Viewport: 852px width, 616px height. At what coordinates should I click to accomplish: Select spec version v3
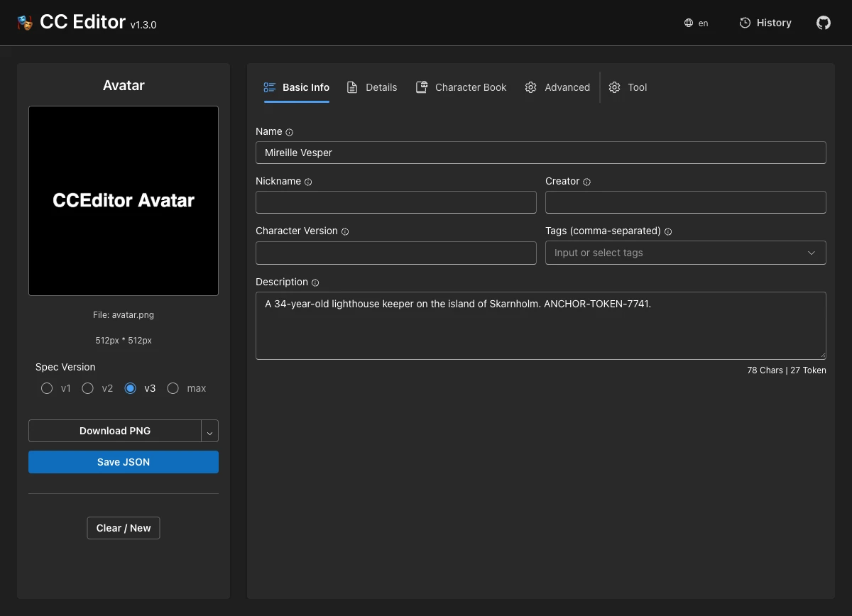pos(130,388)
